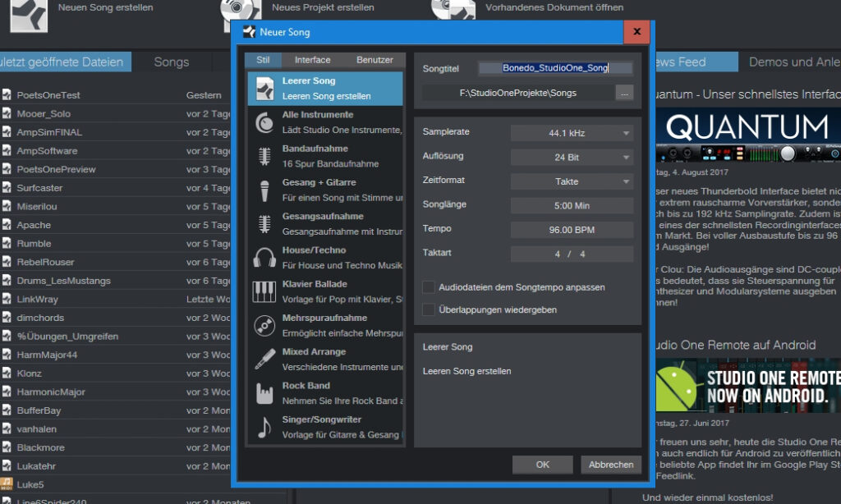Open Mooer_Solo song file icon
The height and width of the screenshot is (504, 841).
(7, 113)
